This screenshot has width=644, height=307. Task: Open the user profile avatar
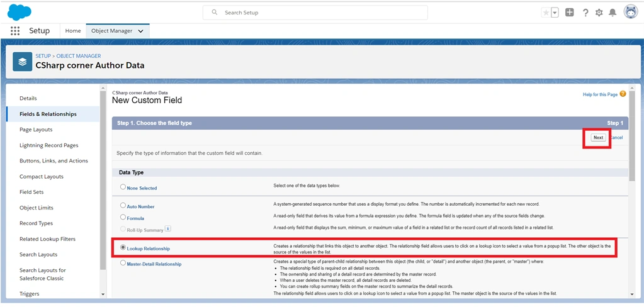tap(630, 13)
